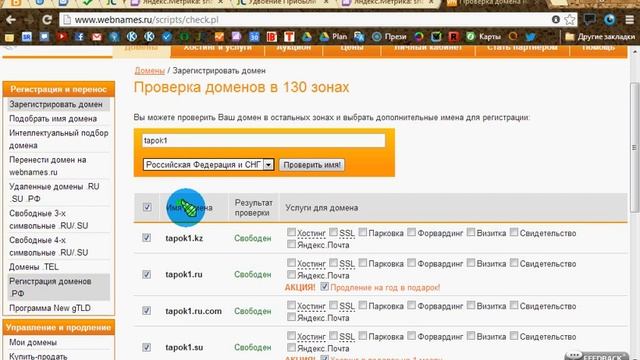Reload the page with the refresh icon
The image size is (640, 360).
tap(47, 20)
